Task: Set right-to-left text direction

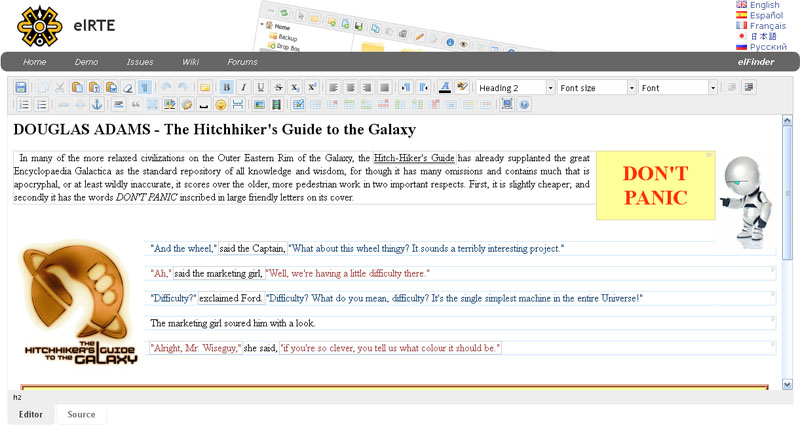Action: [x=423, y=87]
